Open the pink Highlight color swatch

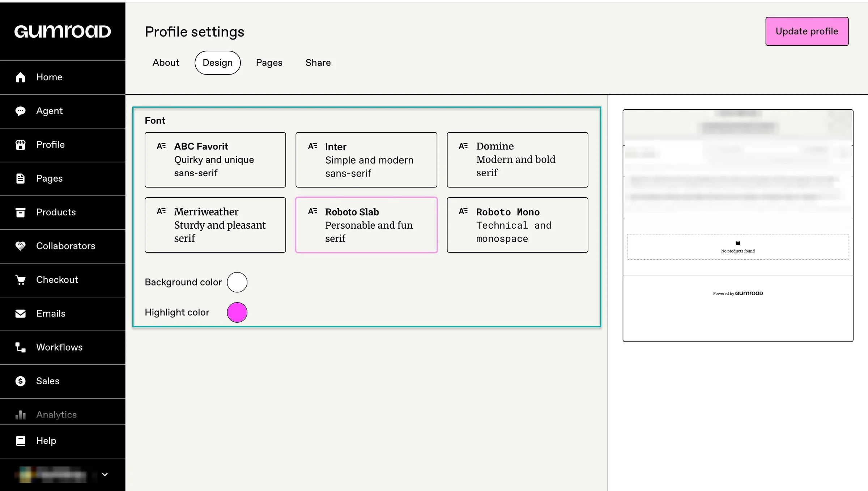click(x=237, y=312)
